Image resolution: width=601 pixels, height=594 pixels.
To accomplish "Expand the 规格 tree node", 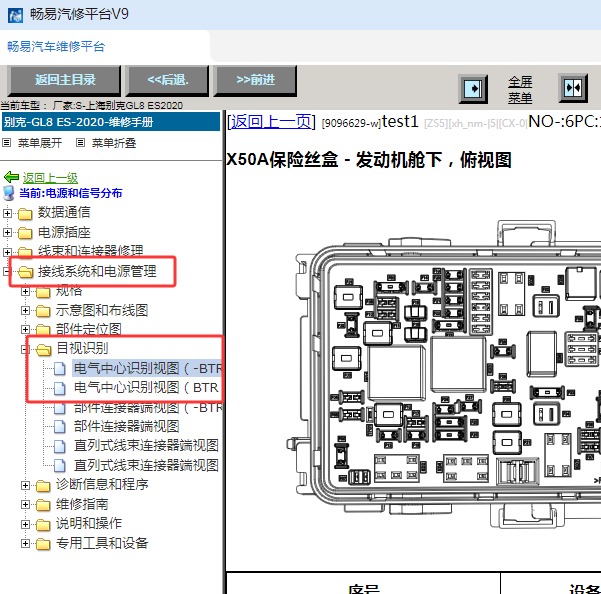I will [25, 291].
